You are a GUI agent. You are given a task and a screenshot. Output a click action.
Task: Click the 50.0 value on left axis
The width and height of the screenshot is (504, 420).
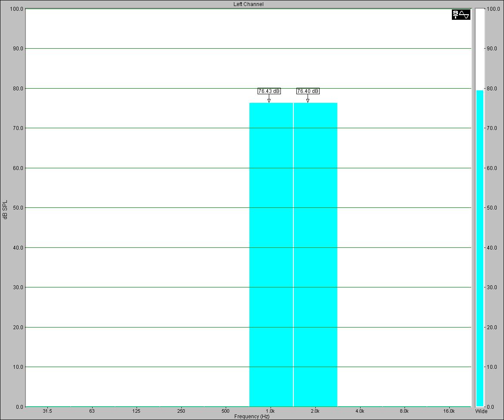(18, 208)
